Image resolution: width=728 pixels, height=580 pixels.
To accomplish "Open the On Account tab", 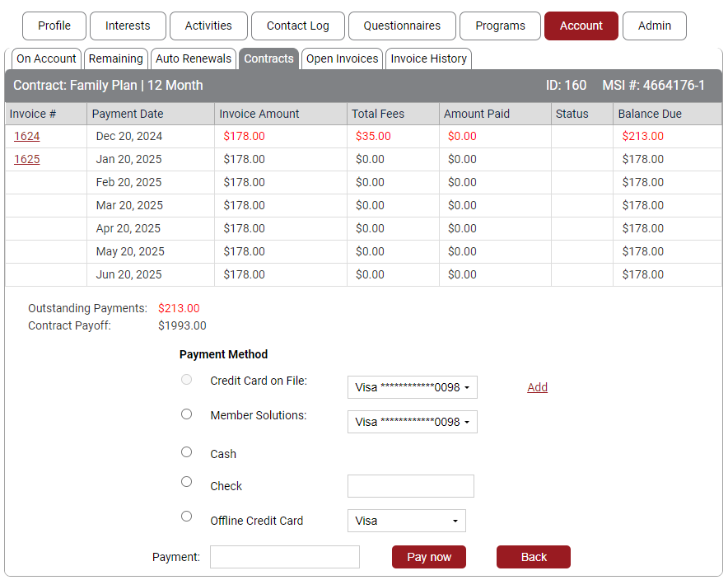I will click(46, 58).
